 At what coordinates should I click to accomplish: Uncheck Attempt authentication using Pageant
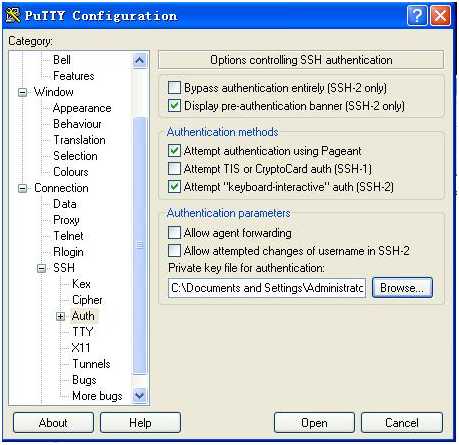pos(174,151)
